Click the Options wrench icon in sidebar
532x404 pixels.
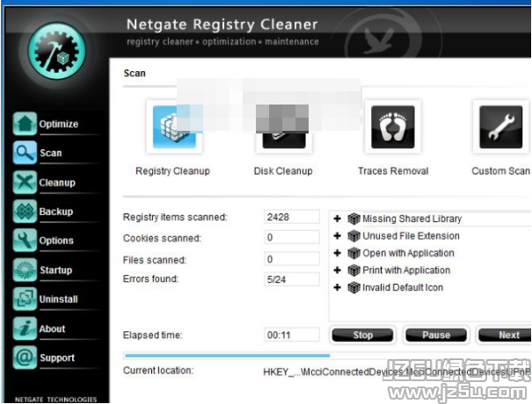tap(25, 240)
